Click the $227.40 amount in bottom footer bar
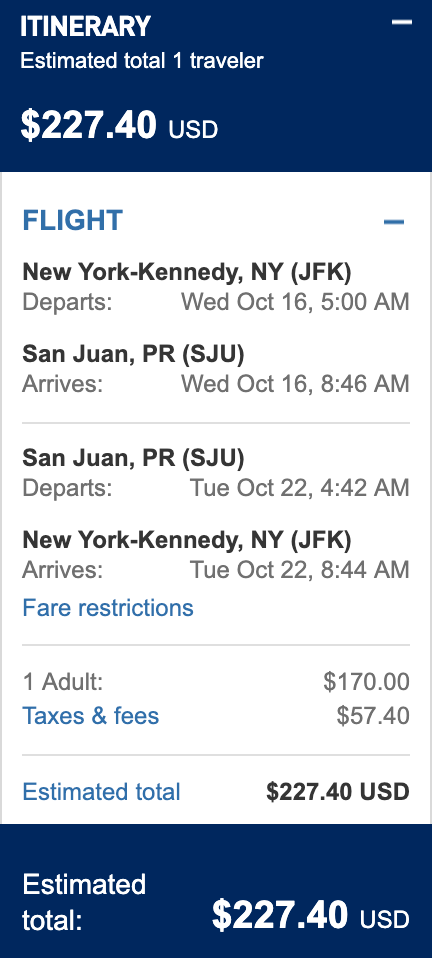The width and height of the screenshot is (432, 958). tap(280, 916)
